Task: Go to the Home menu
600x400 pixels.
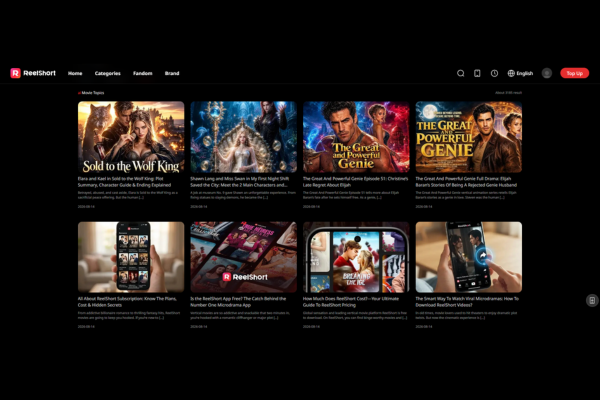Action: tap(75, 73)
